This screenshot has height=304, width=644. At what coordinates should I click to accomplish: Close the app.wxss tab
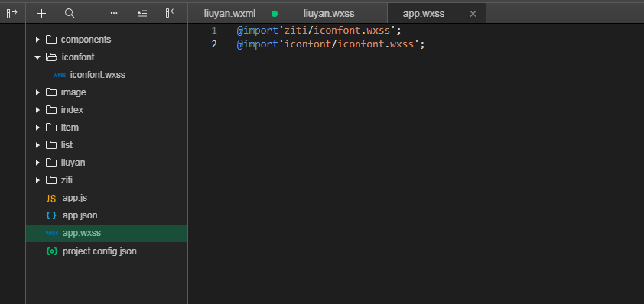click(x=473, y=14)
